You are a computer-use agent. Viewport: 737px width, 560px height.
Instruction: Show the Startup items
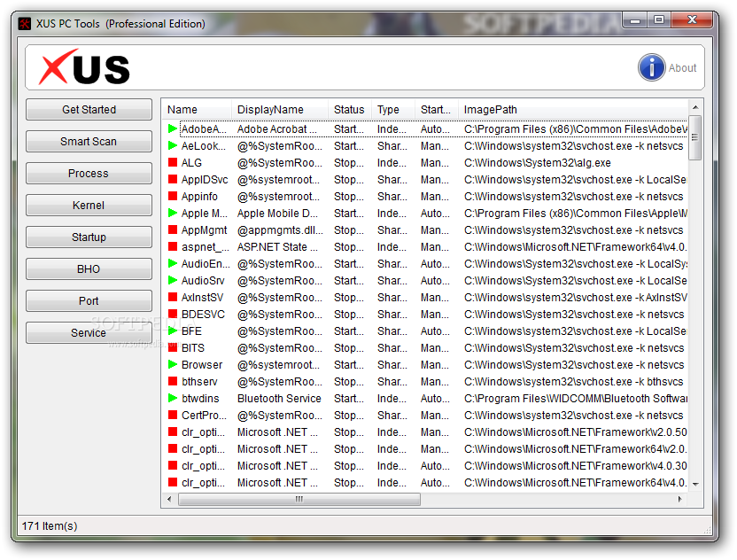click(x=89, y=237)
